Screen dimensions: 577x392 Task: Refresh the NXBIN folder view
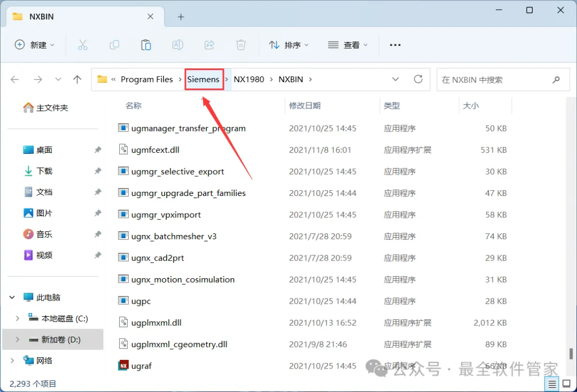pyautogui.click(x=418, y=79)
